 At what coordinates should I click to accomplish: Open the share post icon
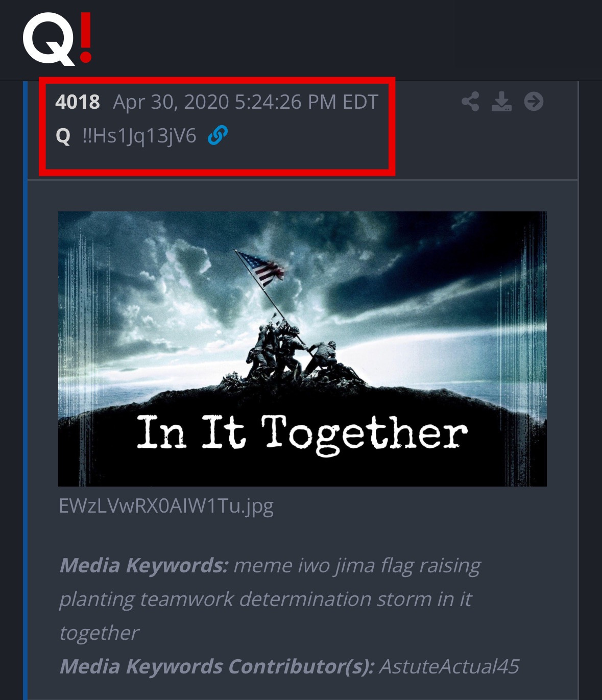point(470,102)
